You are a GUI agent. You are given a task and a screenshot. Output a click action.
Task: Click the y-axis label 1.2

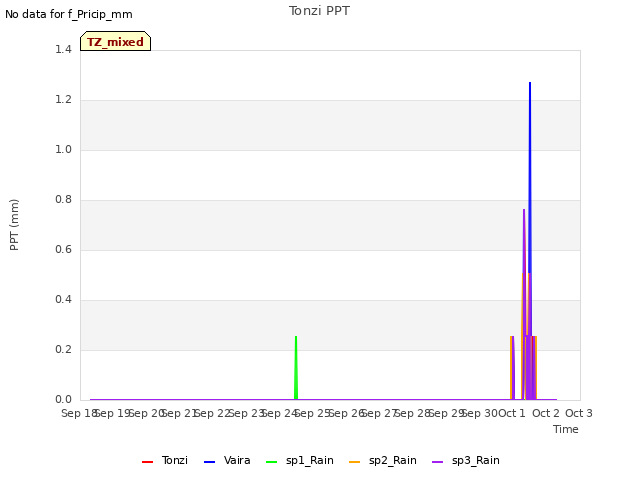63,100
